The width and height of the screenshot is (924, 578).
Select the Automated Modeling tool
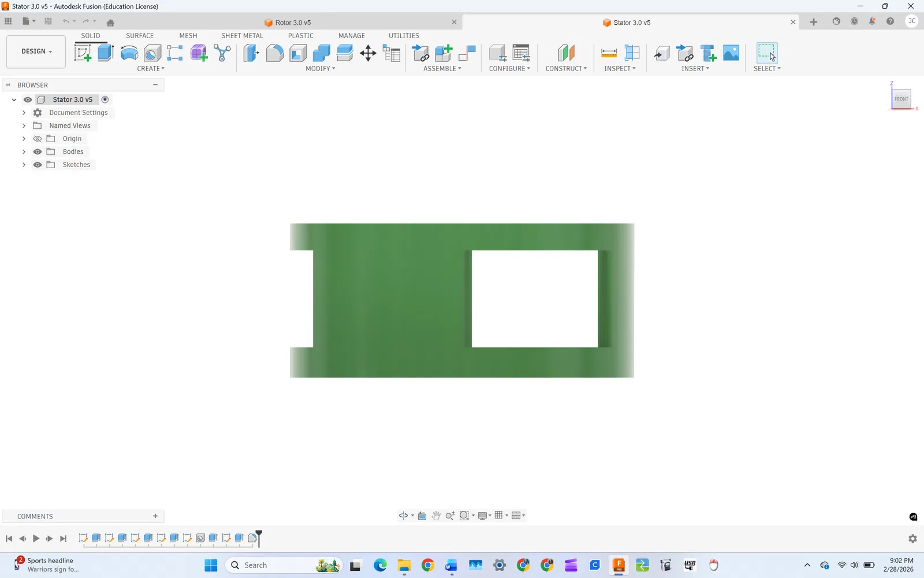pos(222,53)
